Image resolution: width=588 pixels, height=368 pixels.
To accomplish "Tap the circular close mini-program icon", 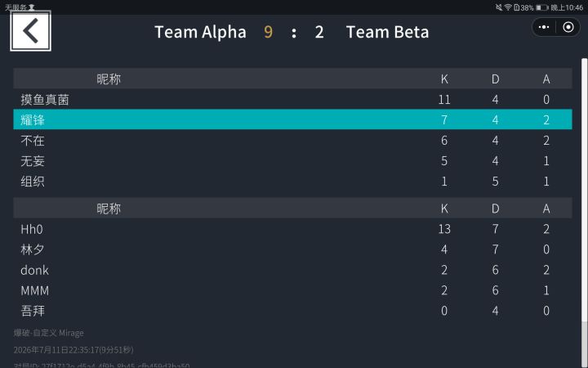I will (568, 27).
